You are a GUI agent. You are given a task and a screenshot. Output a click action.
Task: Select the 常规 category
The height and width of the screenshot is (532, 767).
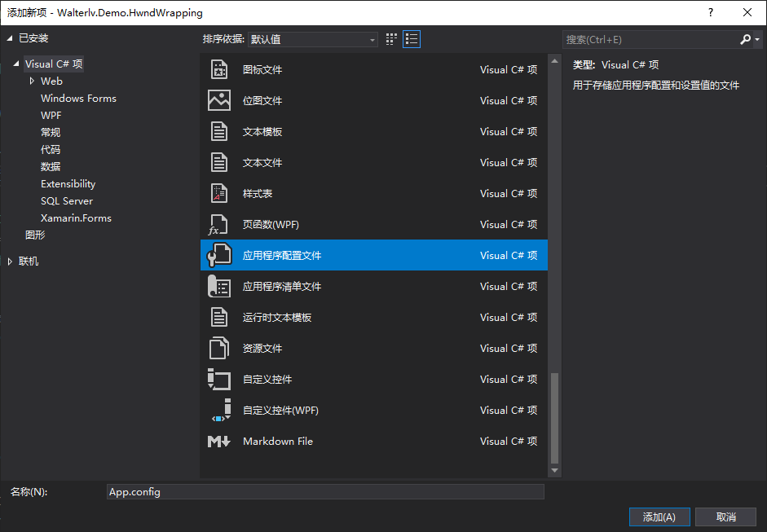(x=51, y=133)
